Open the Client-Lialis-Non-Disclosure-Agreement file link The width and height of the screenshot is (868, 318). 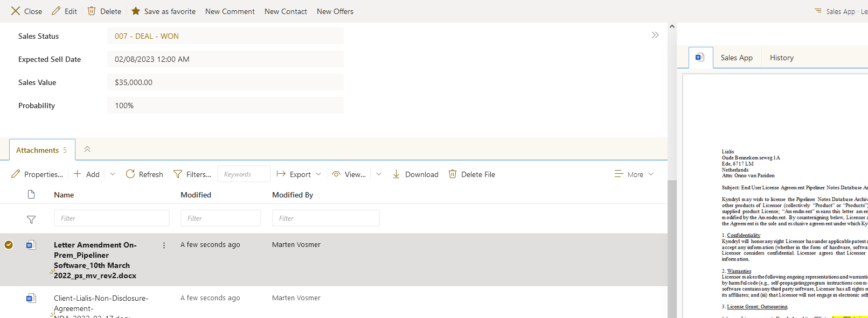click(101, 306)
